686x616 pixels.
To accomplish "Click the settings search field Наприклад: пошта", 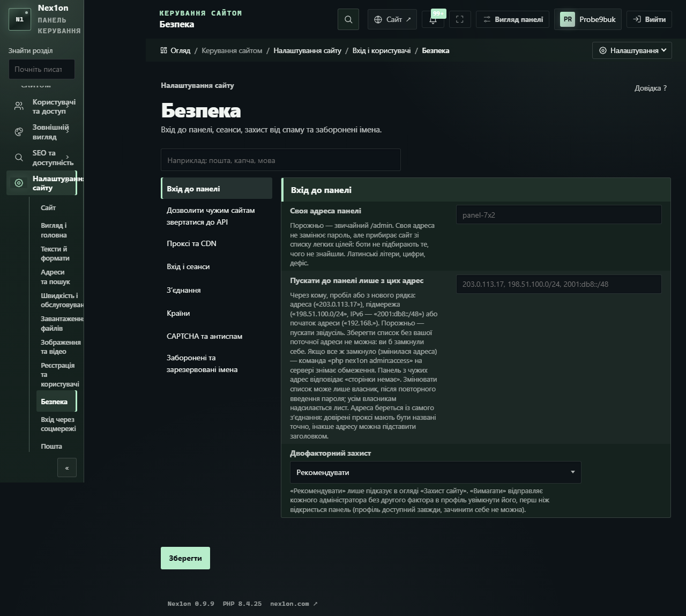I will point(281,160).
